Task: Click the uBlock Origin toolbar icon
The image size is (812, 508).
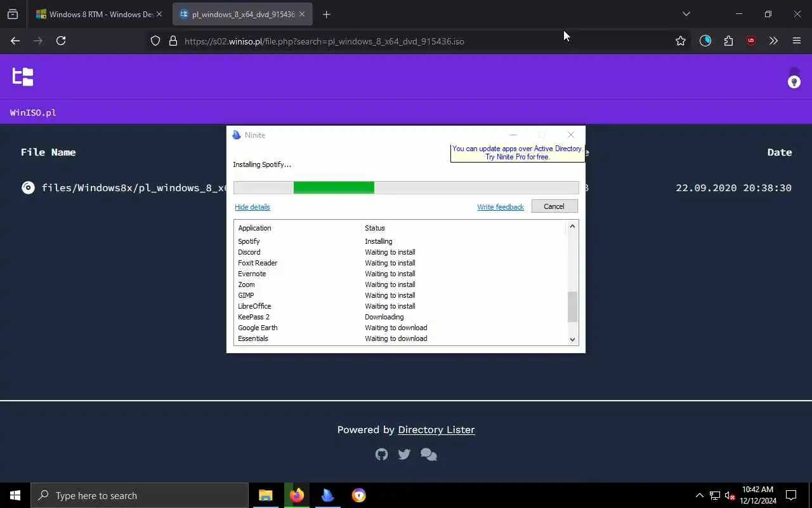Action: [x=751, y=41]
